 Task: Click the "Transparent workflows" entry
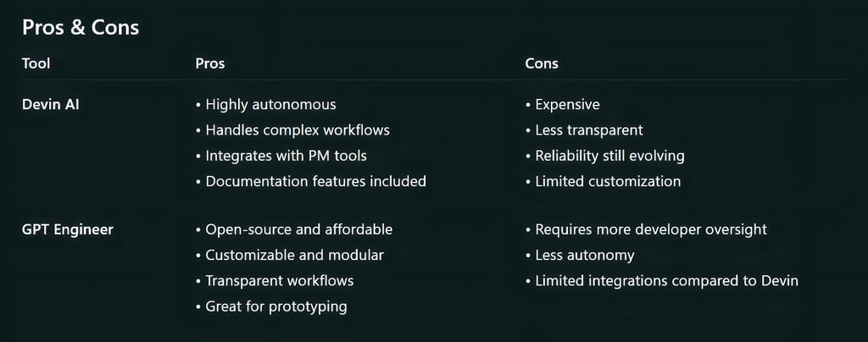[x=279, y=280]
